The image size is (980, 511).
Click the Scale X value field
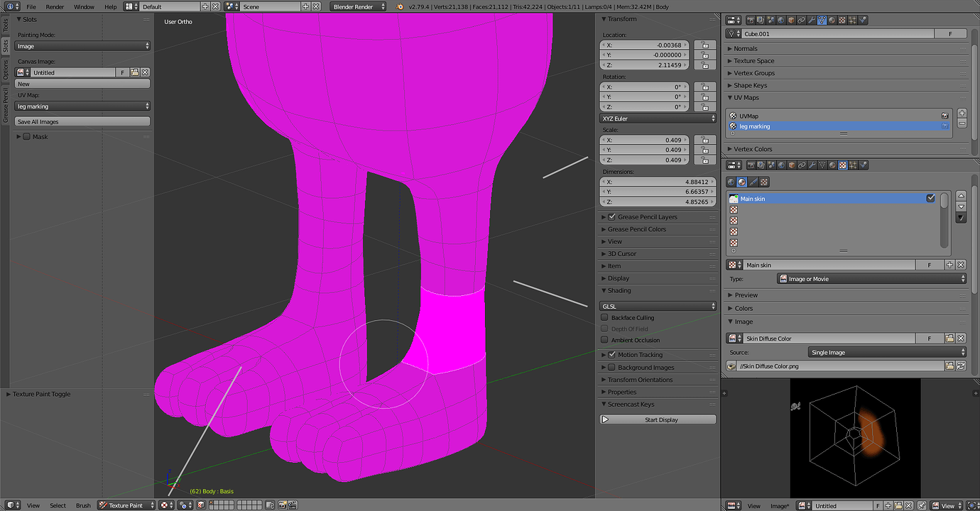(644, 140)
